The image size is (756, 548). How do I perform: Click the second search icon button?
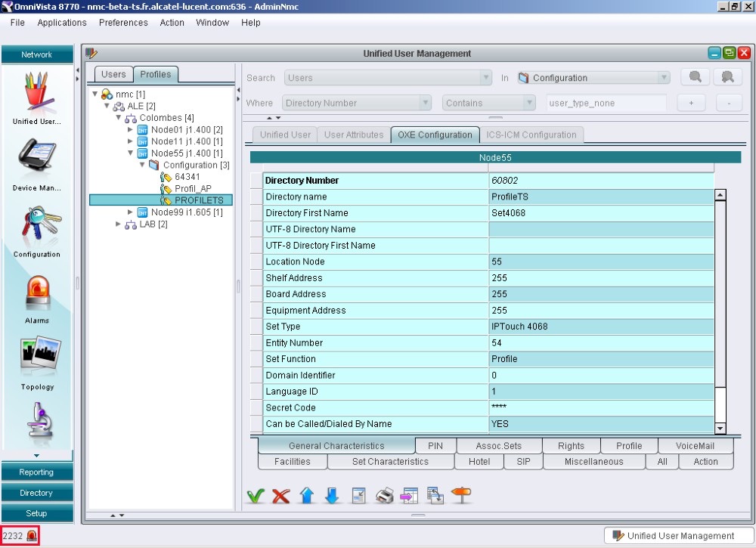727,77
